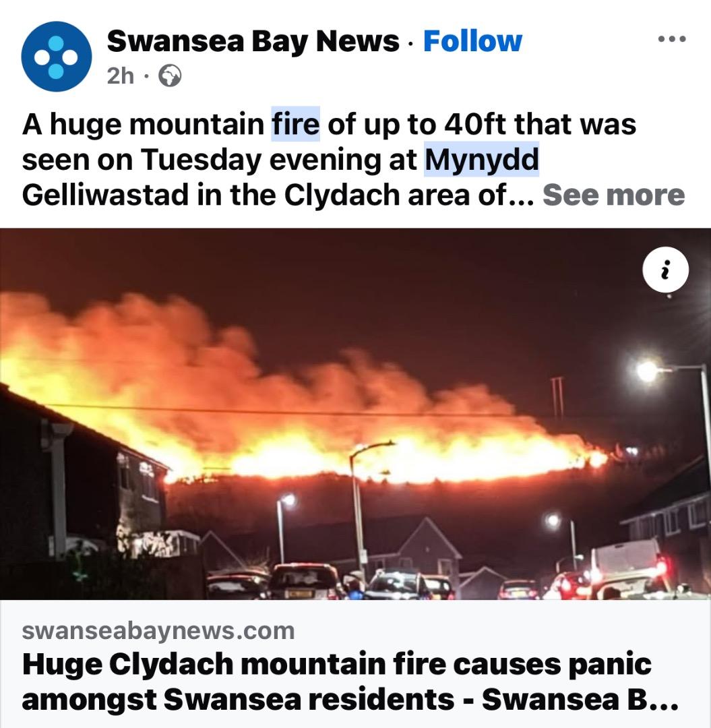The height and width of the screenshot is (728, 711).
Task: Tap the swanseabaynews.com domain label
Action: coord(158,630)
